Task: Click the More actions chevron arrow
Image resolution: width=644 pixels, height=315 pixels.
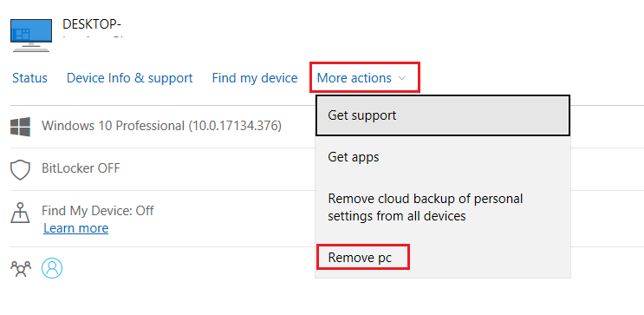Action: pyautogui.click(x=402, y=78)
